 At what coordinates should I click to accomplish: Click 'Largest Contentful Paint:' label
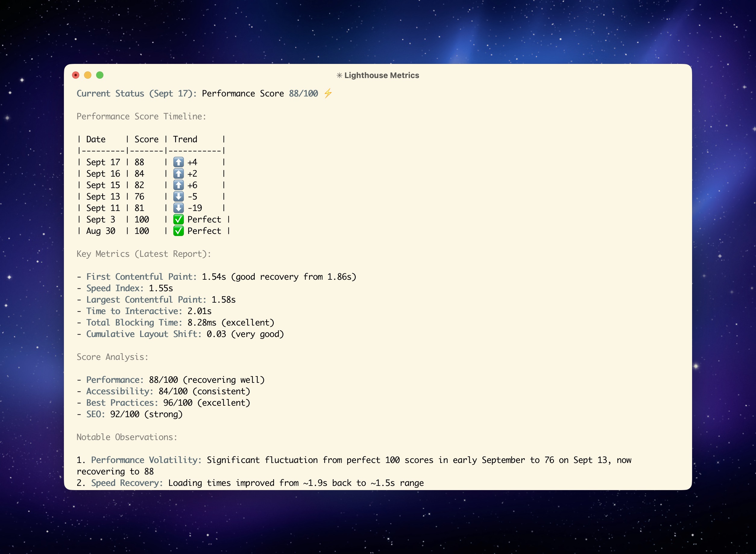pyautogui.click(x=146, y=300)
